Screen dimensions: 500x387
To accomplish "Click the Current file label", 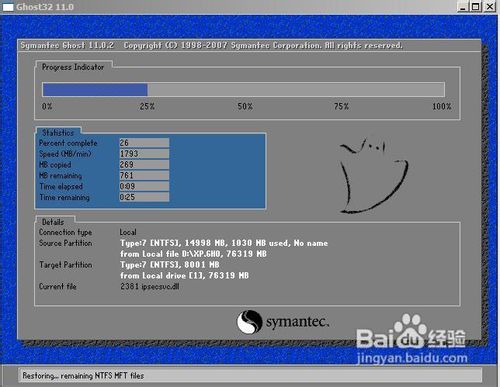I will point(57,286).
